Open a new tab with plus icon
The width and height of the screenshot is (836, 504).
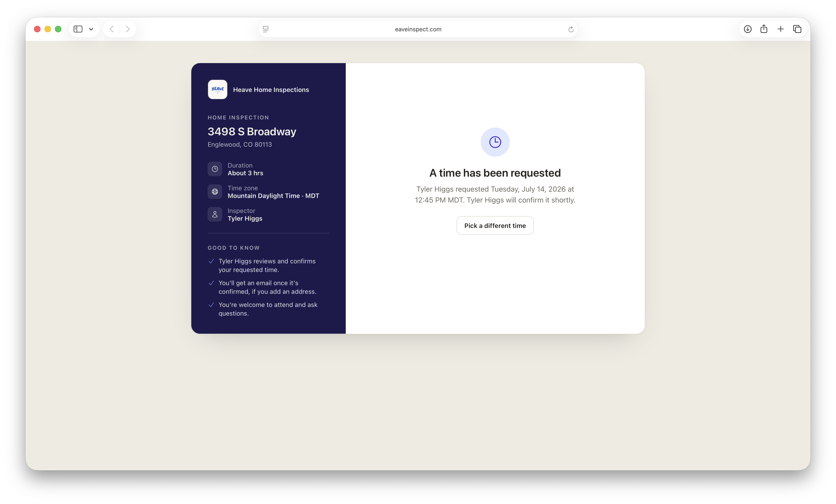[x=780, y=29]
